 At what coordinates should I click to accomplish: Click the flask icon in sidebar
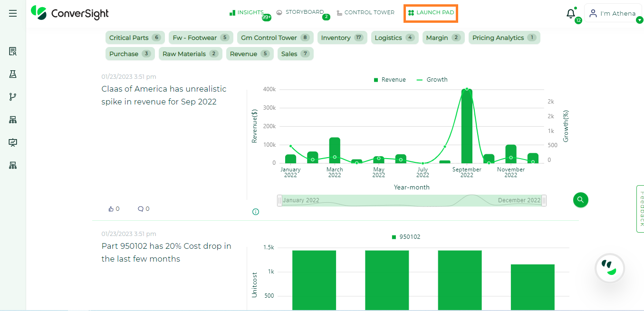point(13,74)
